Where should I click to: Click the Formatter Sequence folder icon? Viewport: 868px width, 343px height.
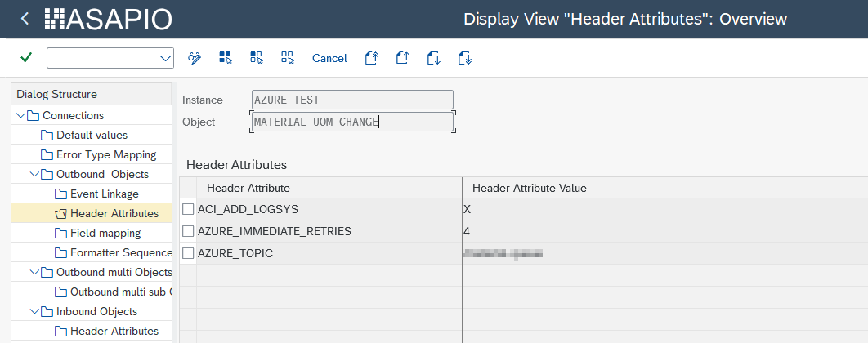[x=61, y=253]
